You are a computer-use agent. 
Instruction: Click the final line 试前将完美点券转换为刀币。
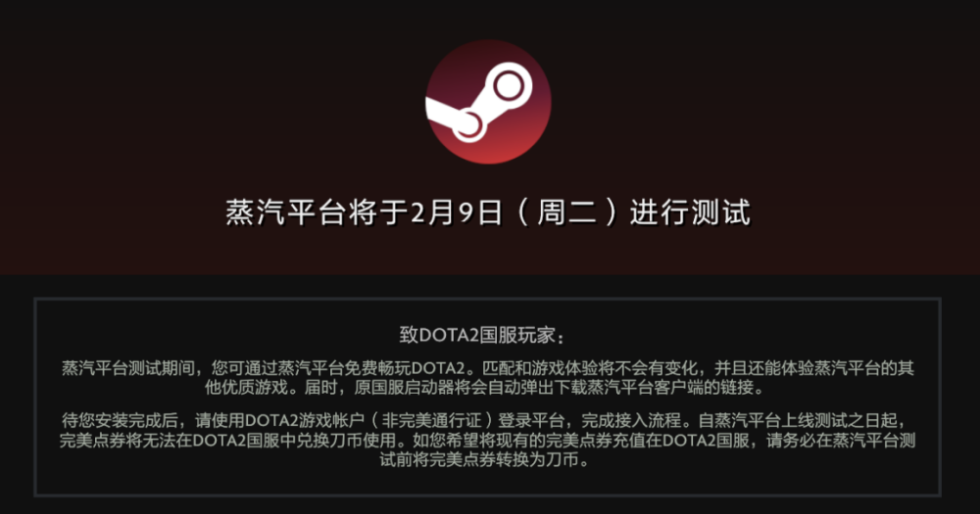tap(484, 460)
